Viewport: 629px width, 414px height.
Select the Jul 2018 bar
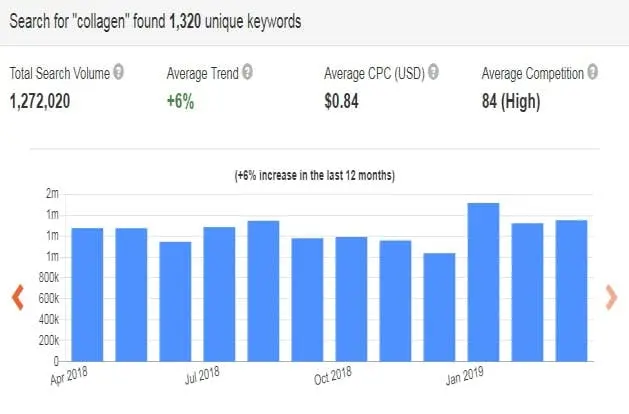click(x=219, y=294)
